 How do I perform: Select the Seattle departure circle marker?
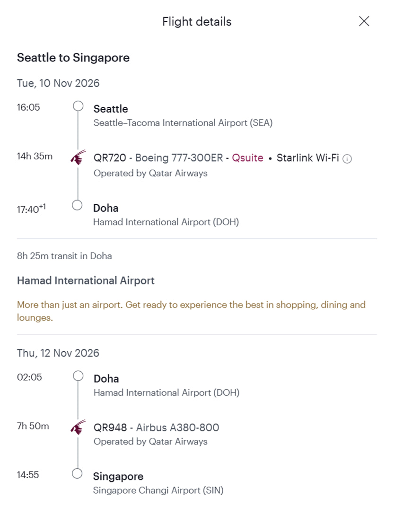[x=78, y=105]
